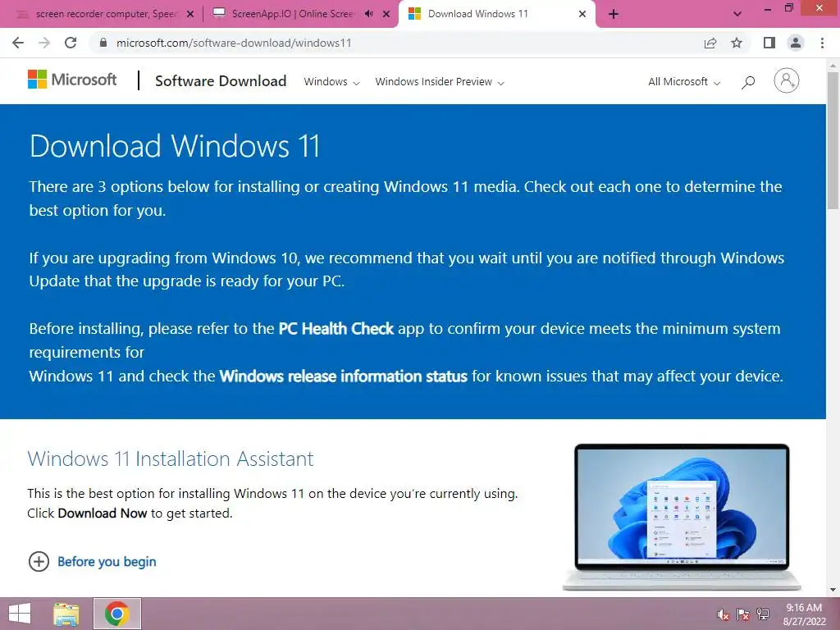This screenshot has width=840, height=630.
Task: Close the Download Windows 11 tab
Action: click(x=582, y=14)
